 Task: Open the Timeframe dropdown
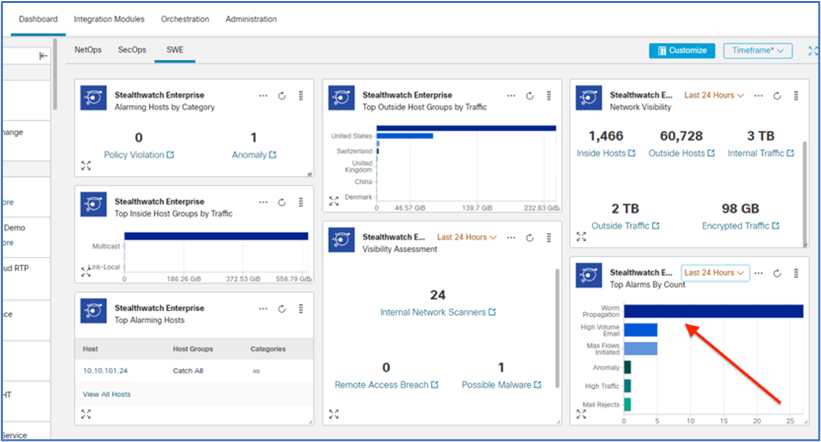(x=758, y=50)
